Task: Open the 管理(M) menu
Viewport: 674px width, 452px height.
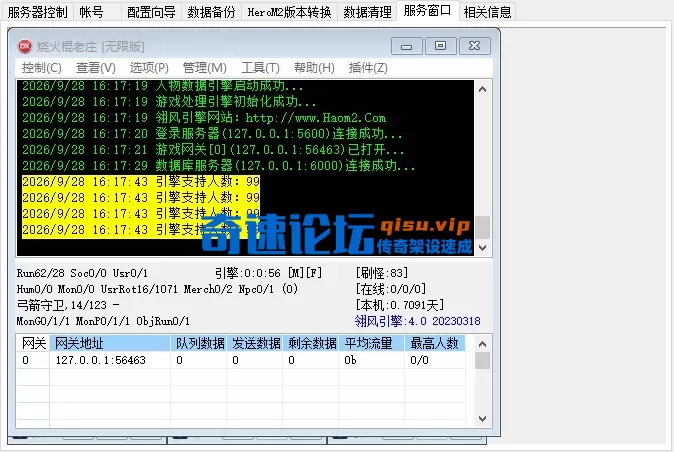Action: coord(205,67)
